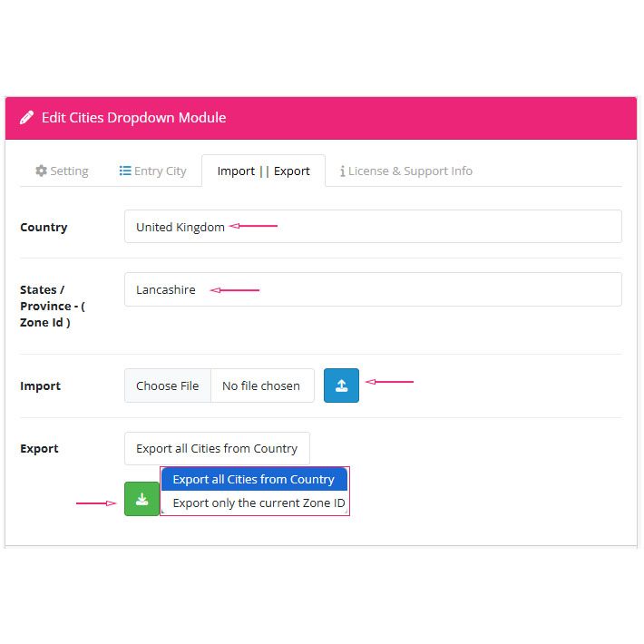The width and height of the screenshot is (644, 644).
Task: Click the blue upload import button
Action: (x=341, y=385)
